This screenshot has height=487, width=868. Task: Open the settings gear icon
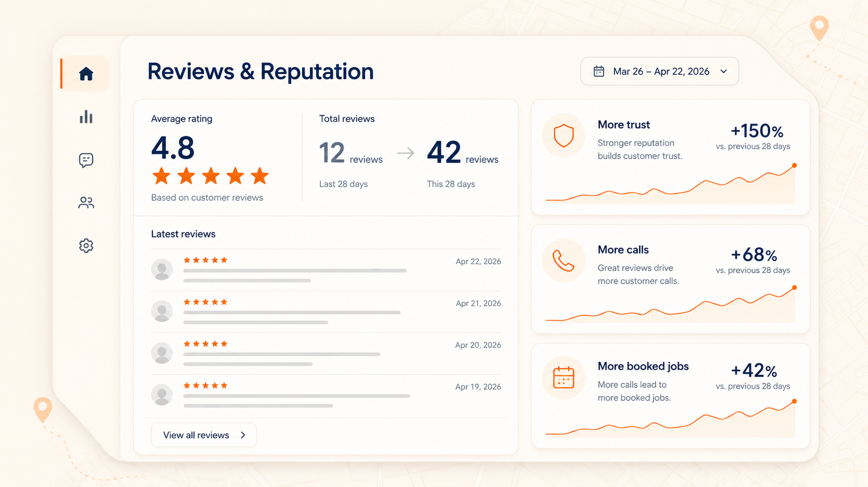coord(86,245)
